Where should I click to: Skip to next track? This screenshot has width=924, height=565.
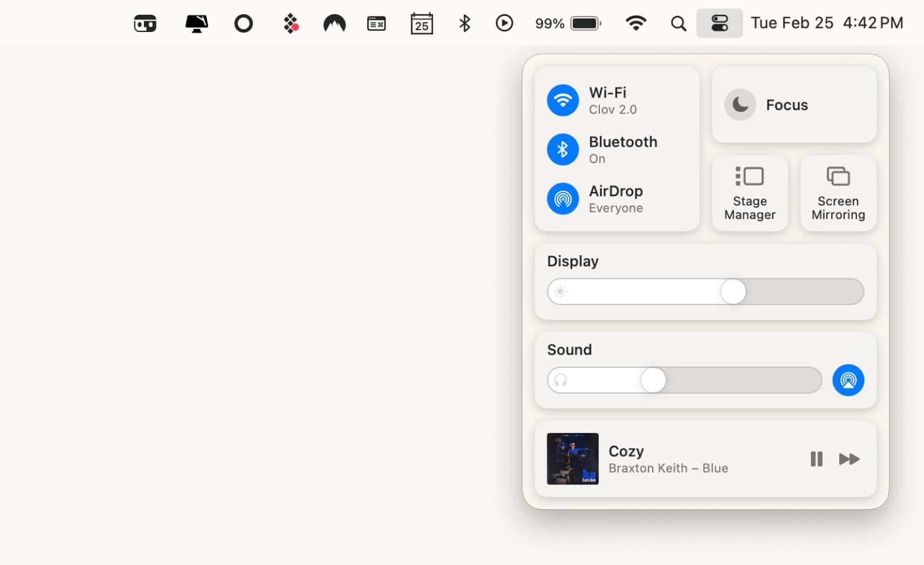tap(849, 459)
